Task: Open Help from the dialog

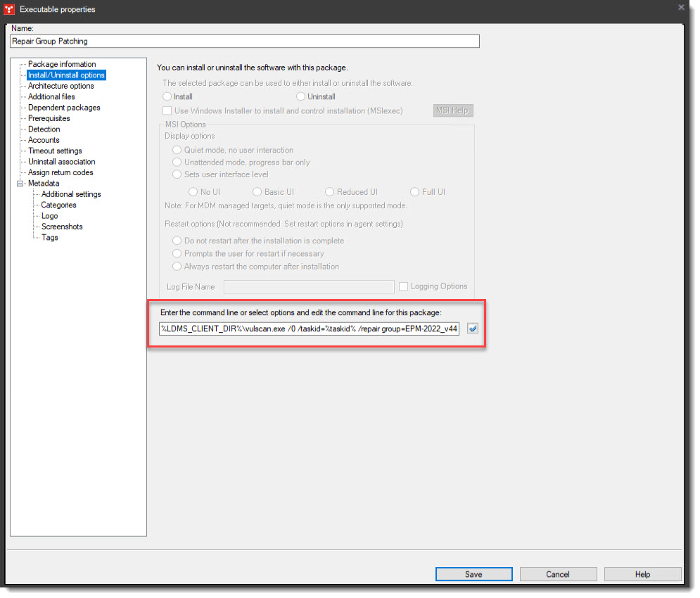Action: (x=642, y=574)
